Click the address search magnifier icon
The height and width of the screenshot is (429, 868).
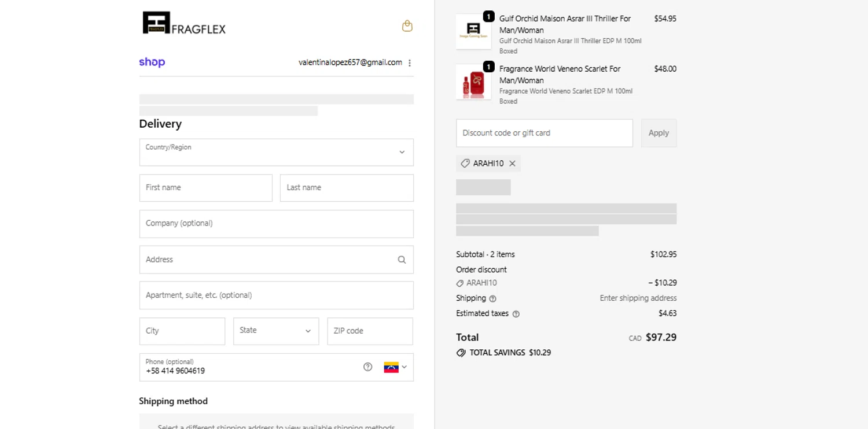(x=402, y=260)
